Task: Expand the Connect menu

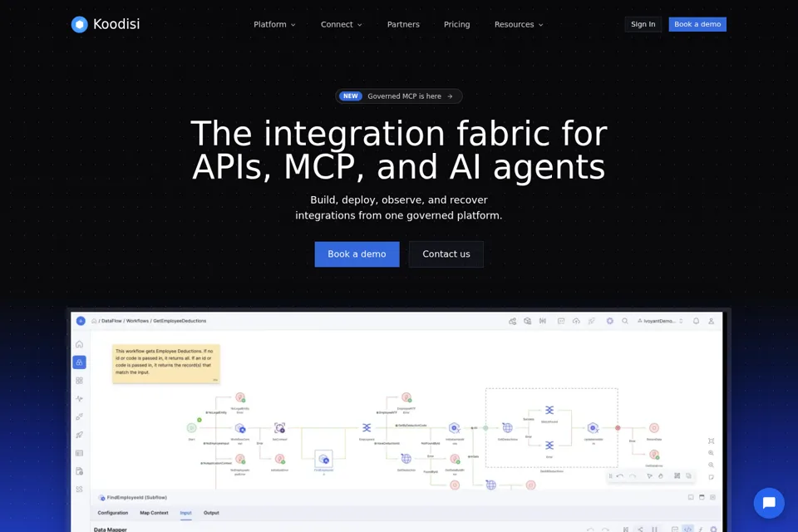Action: click(341, 24)
